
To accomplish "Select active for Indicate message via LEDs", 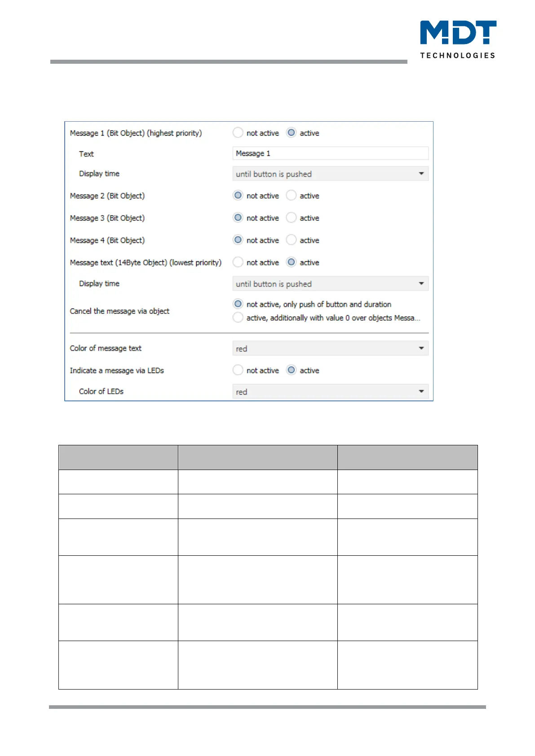I will [292, 370].
